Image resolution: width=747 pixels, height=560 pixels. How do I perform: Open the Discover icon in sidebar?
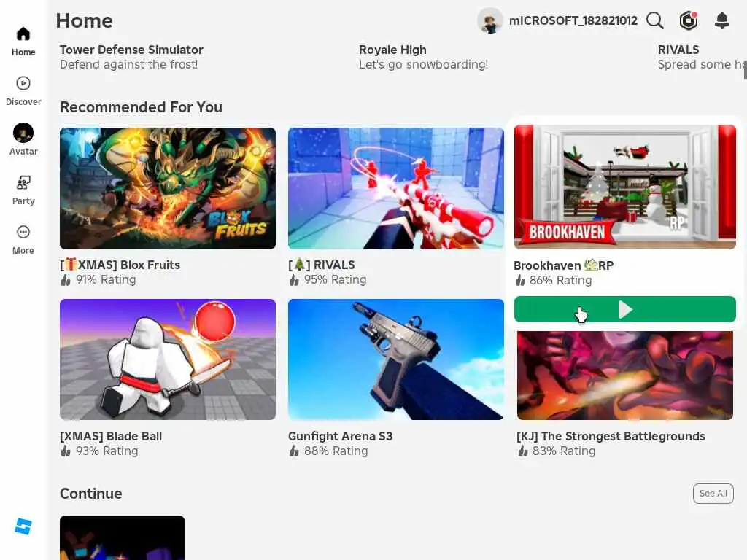tap(23, 83)
